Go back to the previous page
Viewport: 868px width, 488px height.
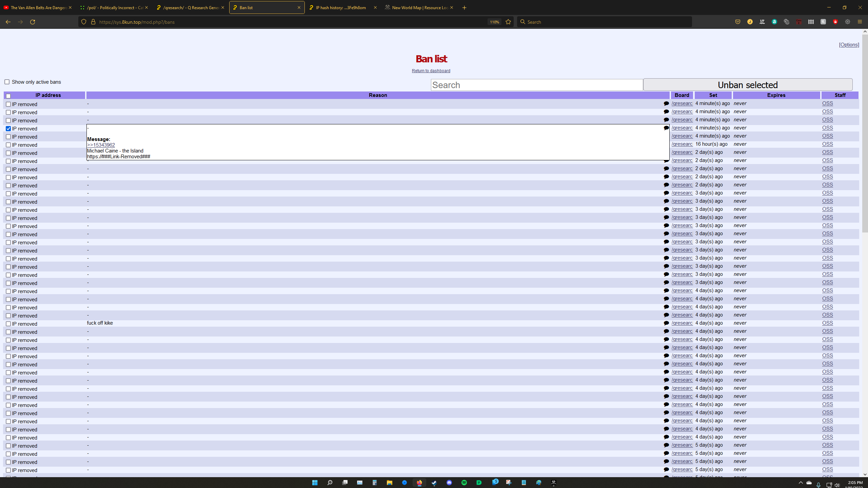pyautogui.click(x=8, y=22)
